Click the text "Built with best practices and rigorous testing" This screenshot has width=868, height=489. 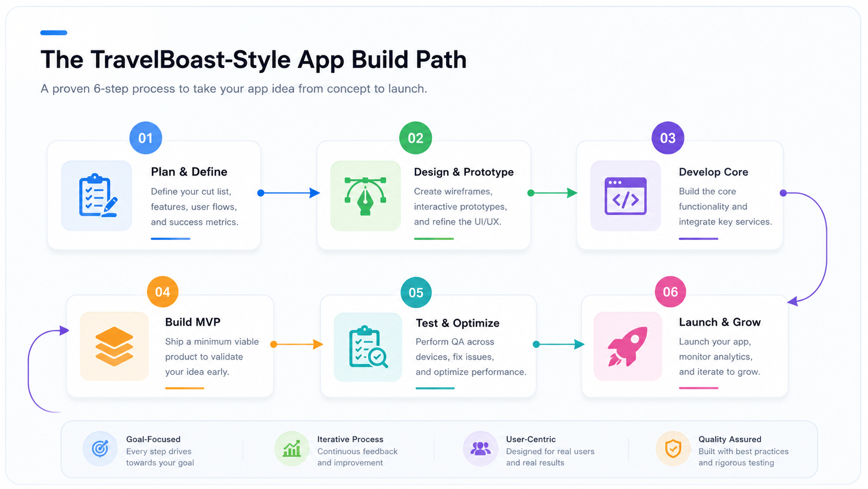(x=743, y=457)
